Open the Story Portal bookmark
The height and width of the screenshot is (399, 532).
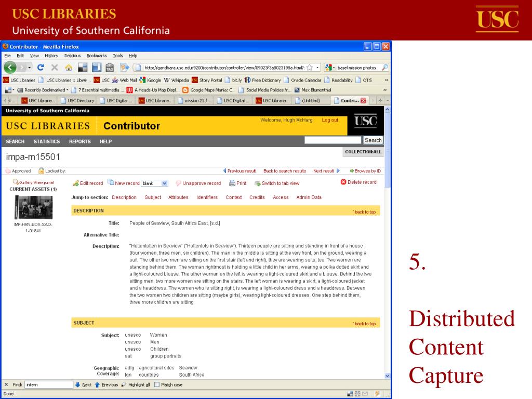click(x=207, y=80)
